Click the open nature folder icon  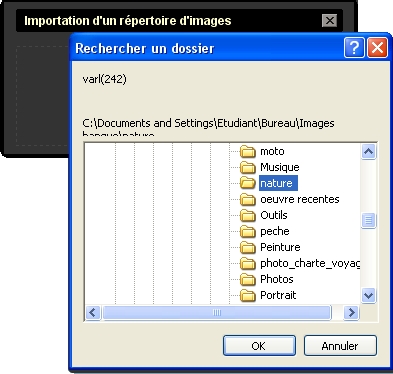248,183
